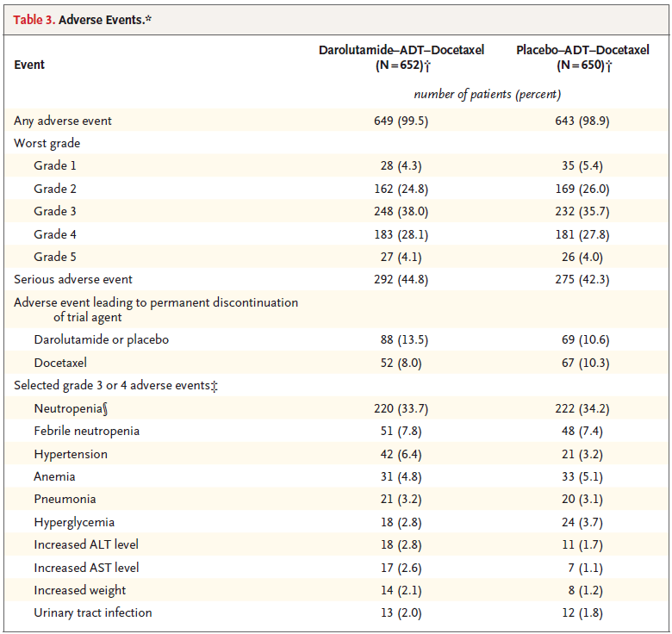672x634 pixels.
Task: Click the "Worst grade" row label
Action: (47, 143)
